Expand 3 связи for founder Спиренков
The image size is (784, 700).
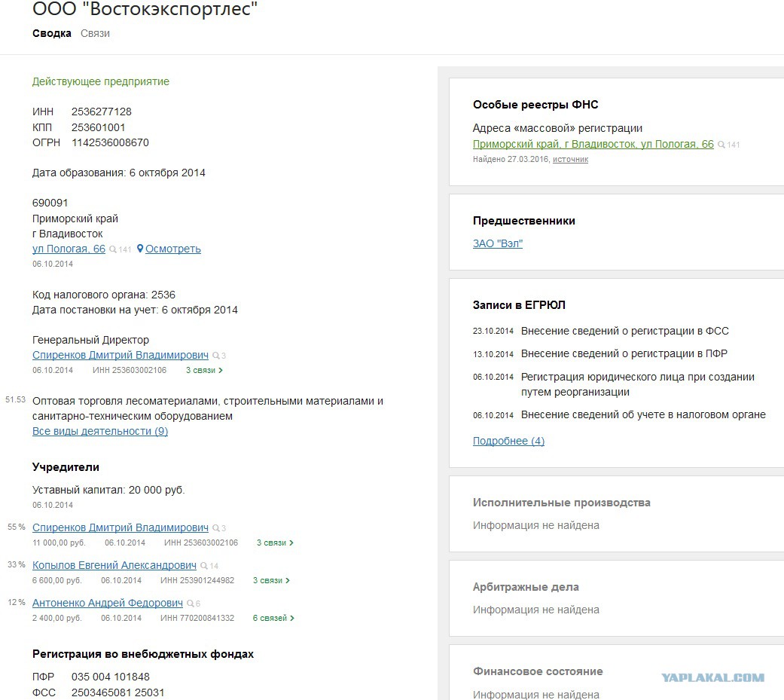[x=275, y=543]
